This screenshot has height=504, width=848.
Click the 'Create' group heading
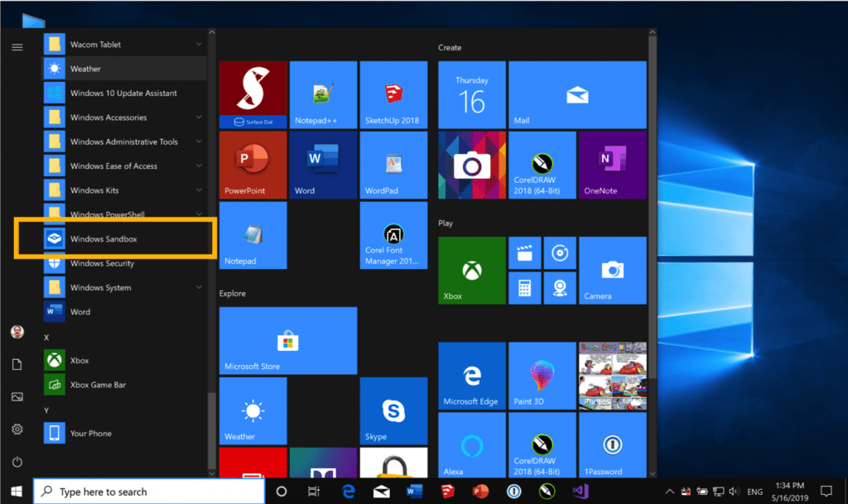pyautogui.click(x=450, y=47)
